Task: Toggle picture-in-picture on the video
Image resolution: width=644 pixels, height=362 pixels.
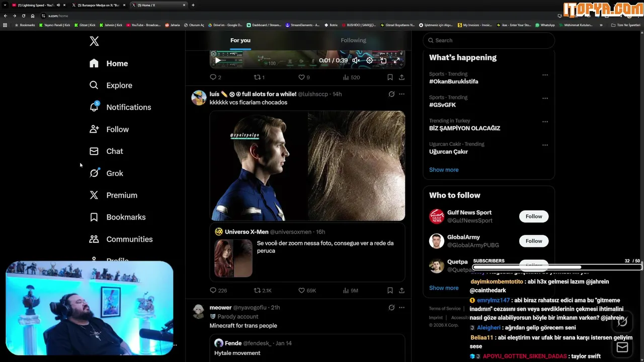Action: [383, 60]
